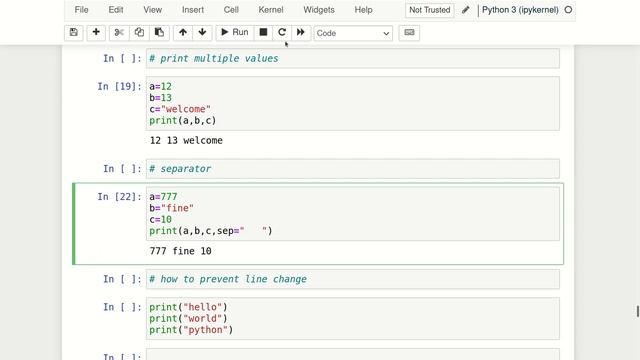Click the output text '777 fine 10'
This screenshot has height=360, width=640.
point(180,251)
